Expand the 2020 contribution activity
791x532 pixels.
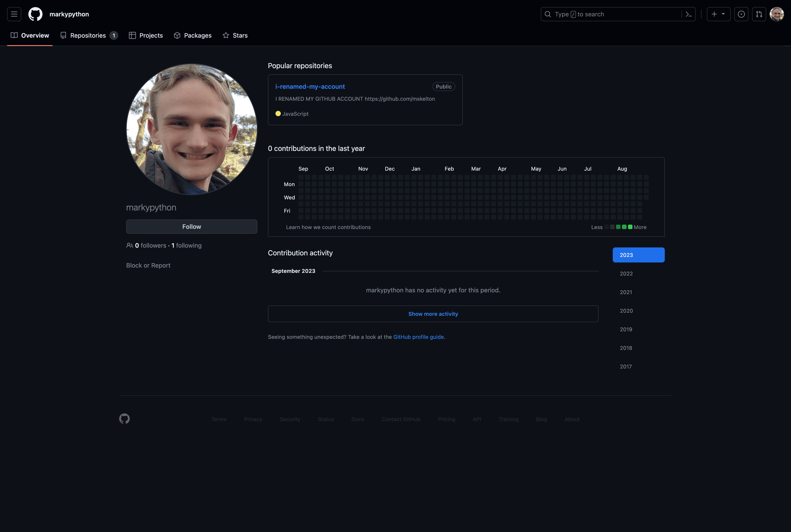point(626,310)
